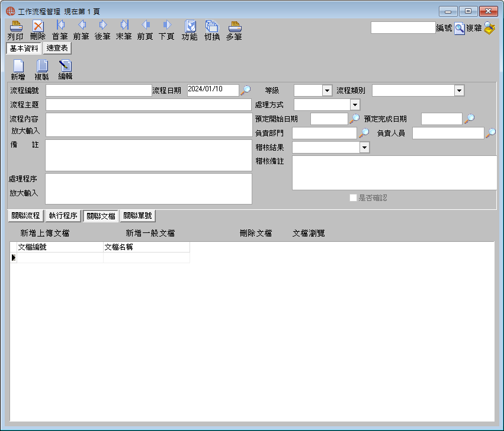Click the 流程日期 date field

point(213,90)
